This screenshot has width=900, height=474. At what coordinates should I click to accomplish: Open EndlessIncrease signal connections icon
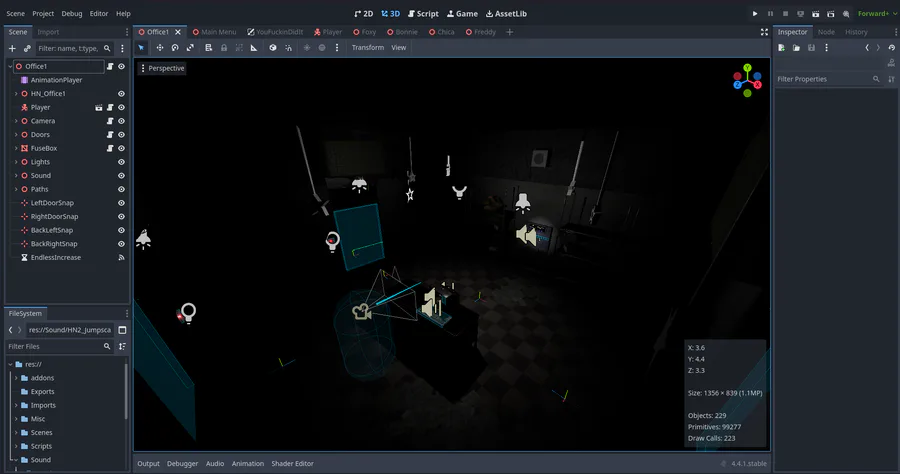121,258
